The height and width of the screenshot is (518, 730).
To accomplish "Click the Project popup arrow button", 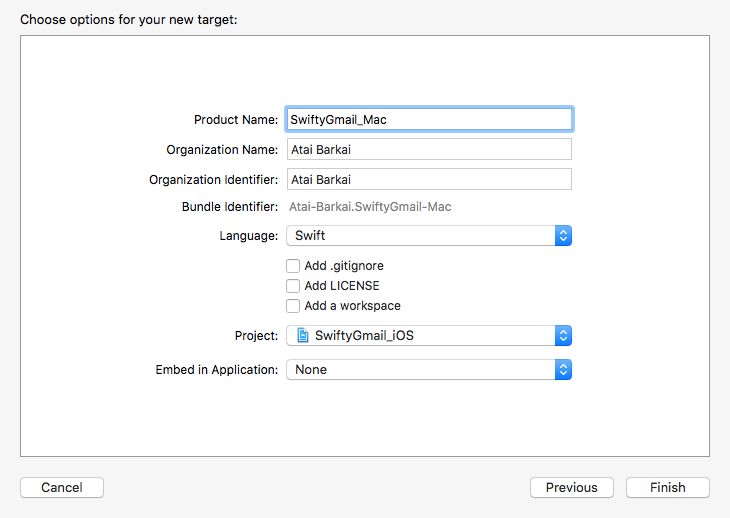I will coord(563,336).
